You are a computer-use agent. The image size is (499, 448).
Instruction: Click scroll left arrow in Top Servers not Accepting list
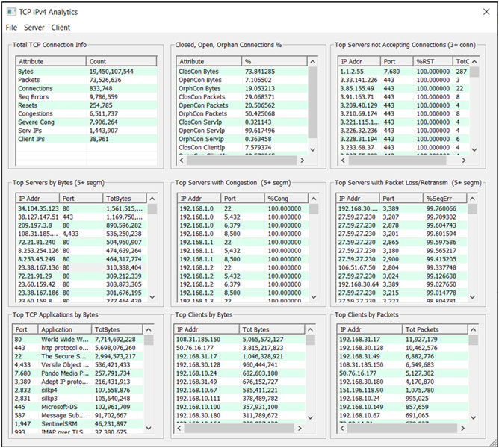[343, 161]
